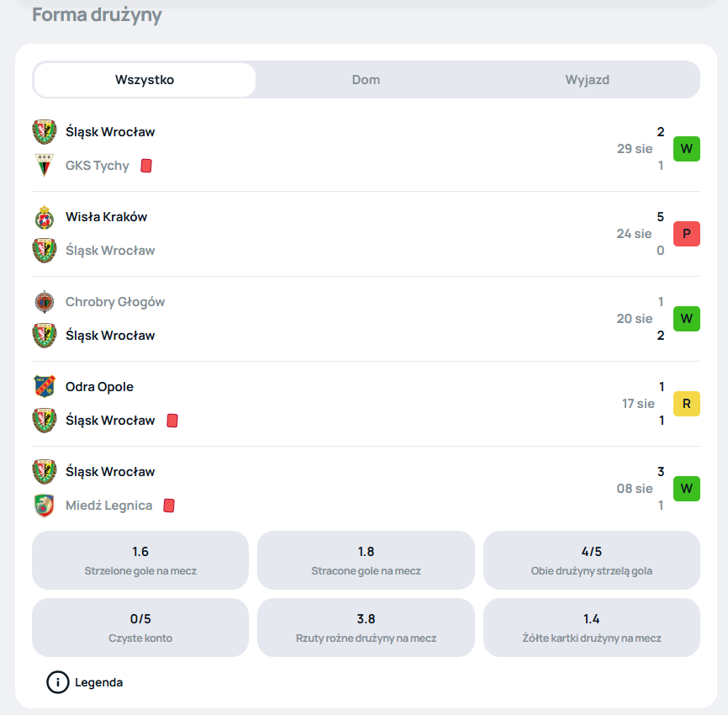
Task: Click the red P loss badge for 24 sie
Action: [x=686, y=234]
